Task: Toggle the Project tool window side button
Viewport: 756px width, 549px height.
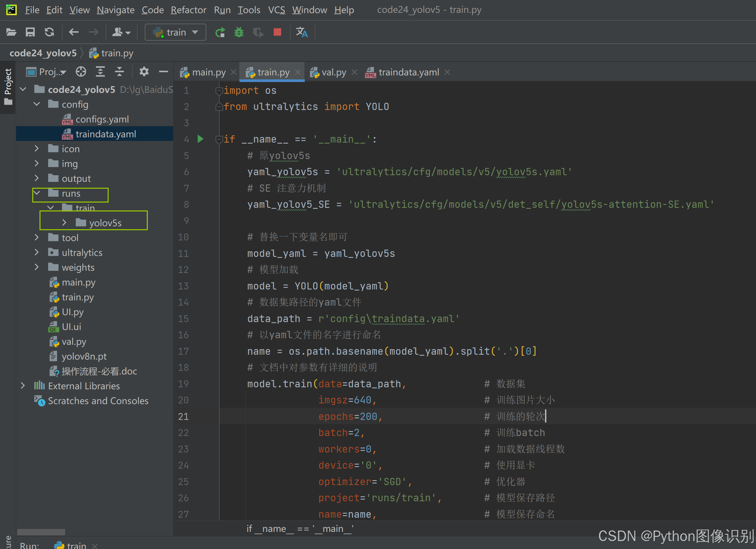Action: tap(8, 87)
